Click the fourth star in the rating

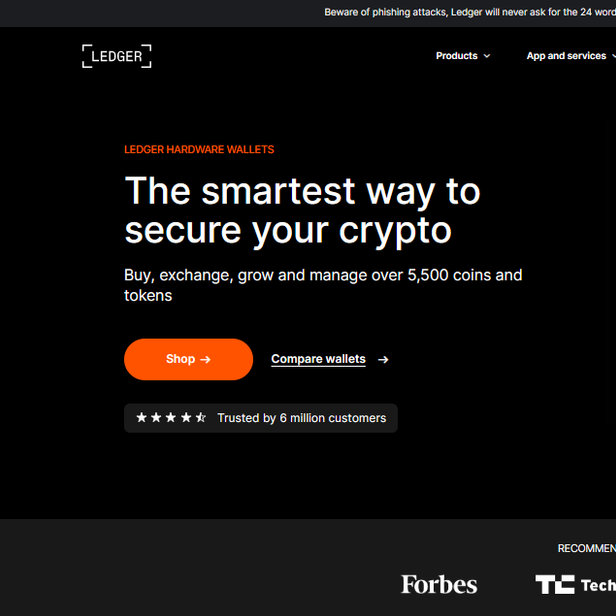pyautogui.click(x=186, y=418)
